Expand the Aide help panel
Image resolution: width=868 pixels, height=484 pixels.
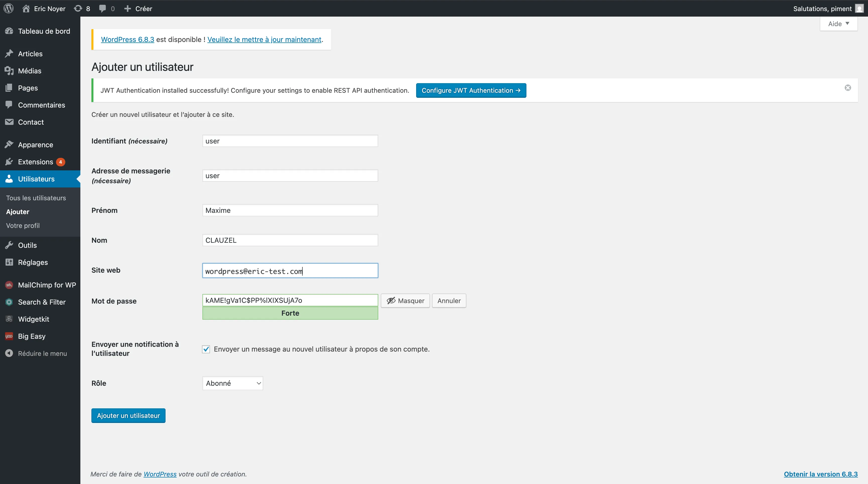838,24
